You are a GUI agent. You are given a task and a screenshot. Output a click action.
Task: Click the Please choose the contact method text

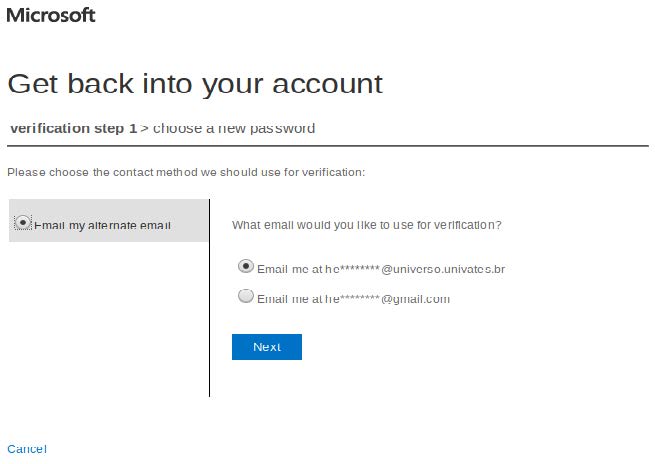pos(186,172)
